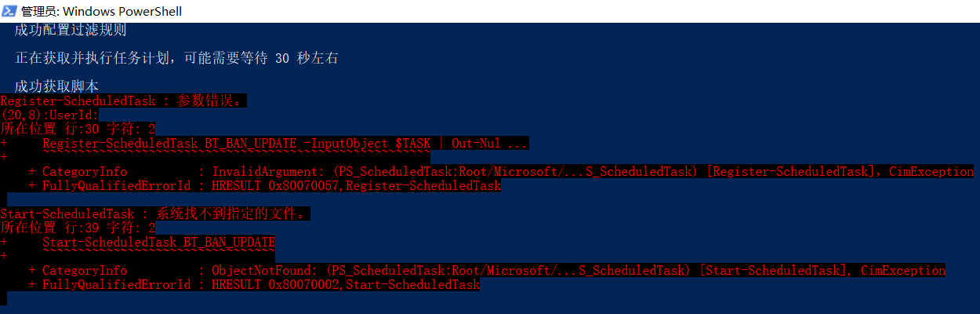Select the HRESULT 0x80070002 error ID
The width and height of the screenshot is (980, 314).
coord(278,284)
